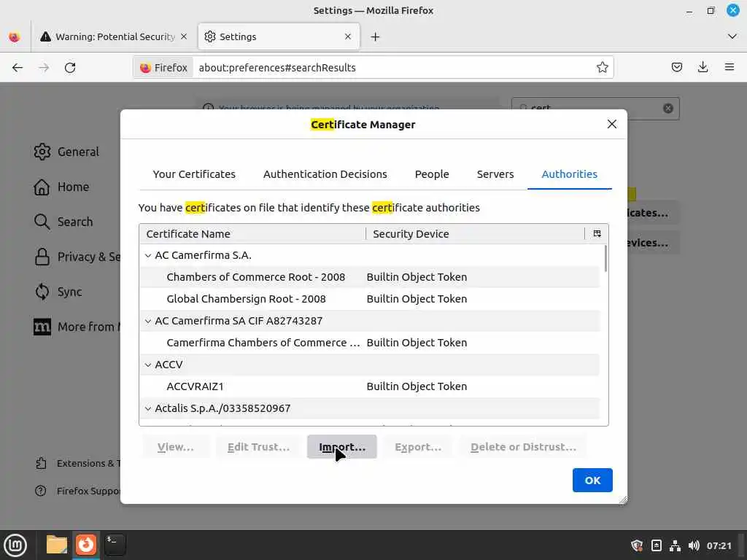Viewport: 747px width, 560px height.
Task: Click the back navigation arrow
Action: 18,68
